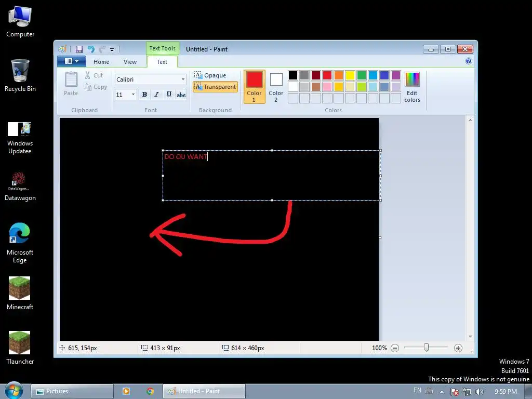Open the Computer desktop icon

[20, 21]
